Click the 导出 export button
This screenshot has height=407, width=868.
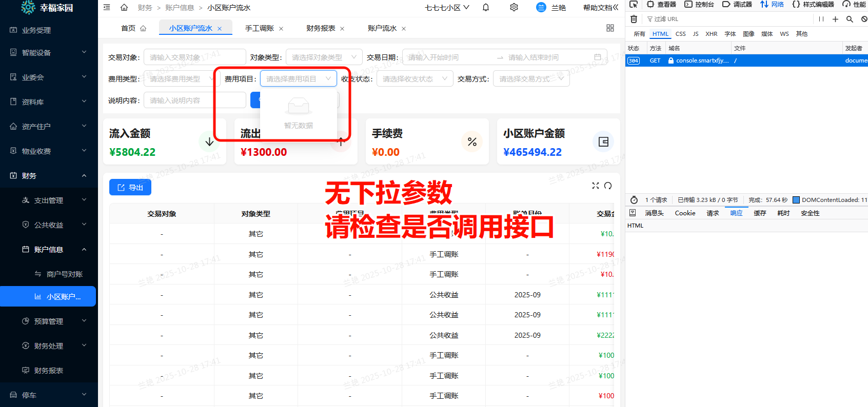coord(130,188)
